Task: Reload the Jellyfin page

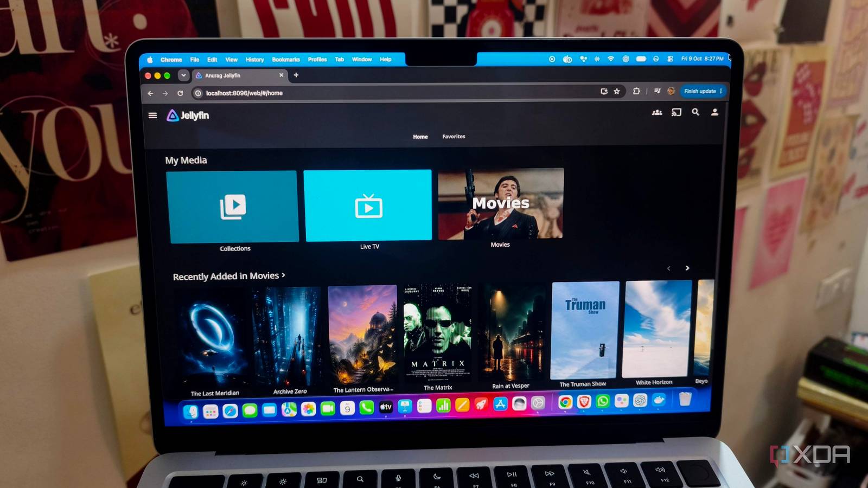Action: point(180,93)
